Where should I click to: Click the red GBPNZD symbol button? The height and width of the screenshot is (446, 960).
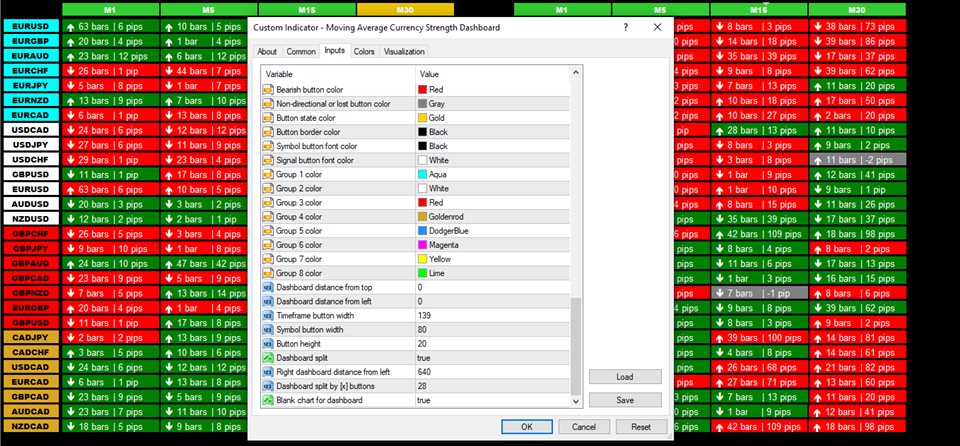pyautogui.click(x=31, y=293)
